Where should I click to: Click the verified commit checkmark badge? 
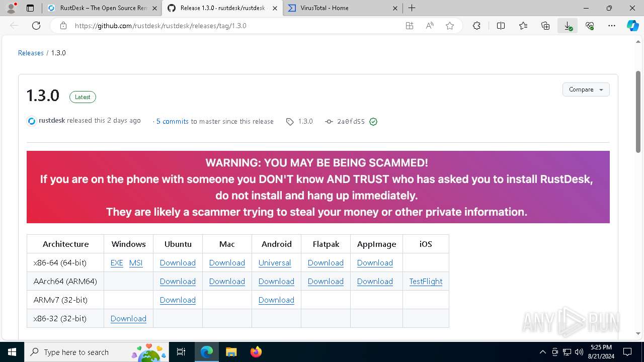373,122
